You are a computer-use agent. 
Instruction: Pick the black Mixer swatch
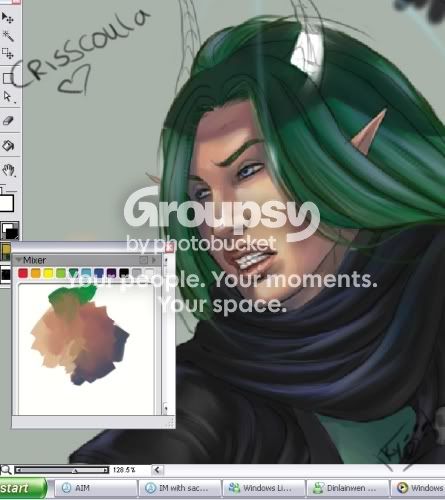tap(124, 273)
